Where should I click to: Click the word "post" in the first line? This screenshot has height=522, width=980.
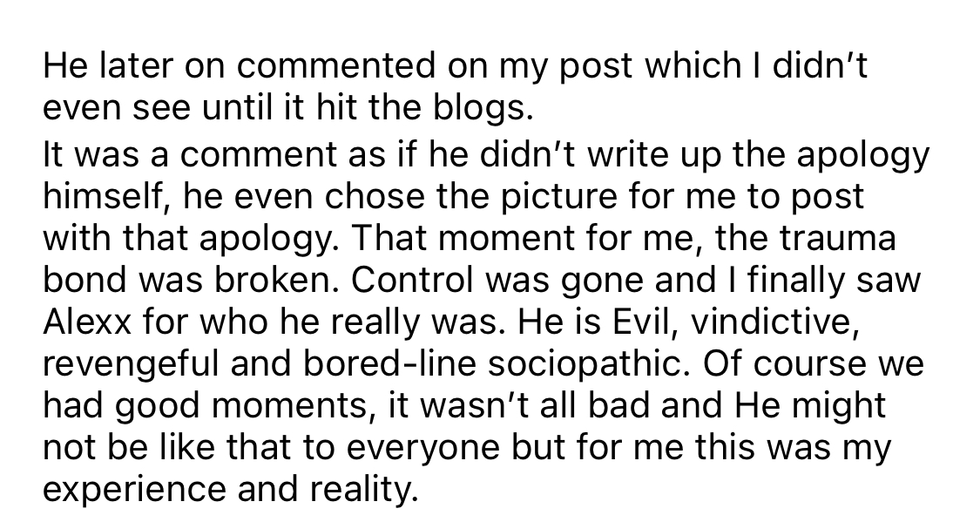[594, 67]
